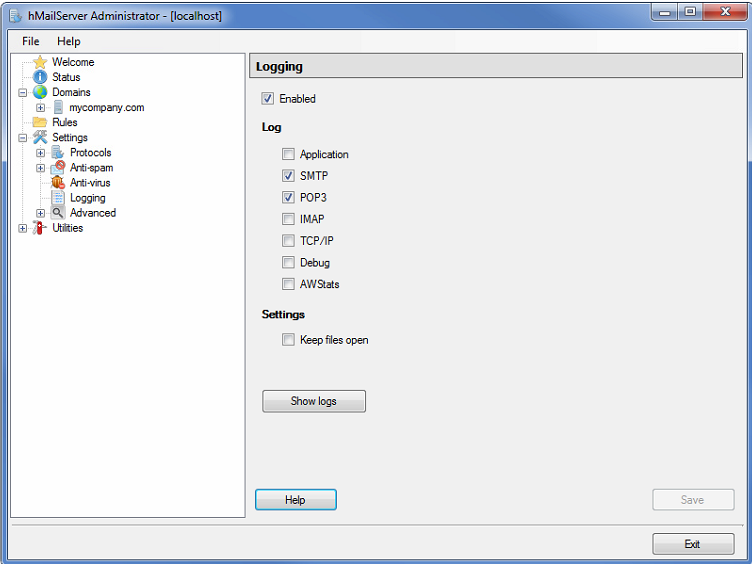The width and height of the screenshot is (752, 564).
Task: Check the Keep files open option
Action: 288,340
